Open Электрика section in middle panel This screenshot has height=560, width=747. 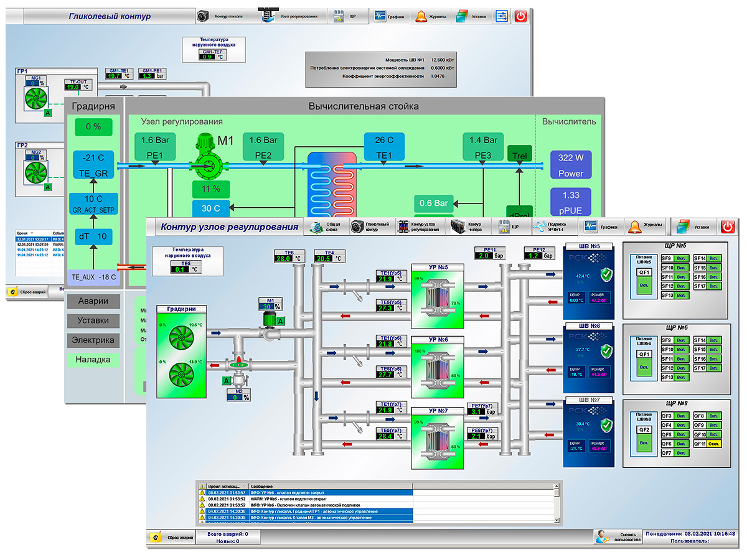93,340
